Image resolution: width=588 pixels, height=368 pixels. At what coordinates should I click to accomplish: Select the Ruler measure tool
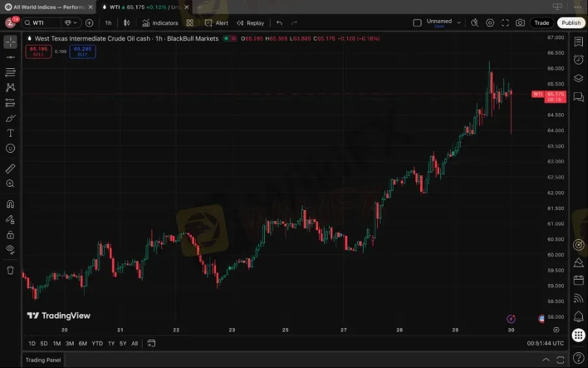[x=10, y=168]
